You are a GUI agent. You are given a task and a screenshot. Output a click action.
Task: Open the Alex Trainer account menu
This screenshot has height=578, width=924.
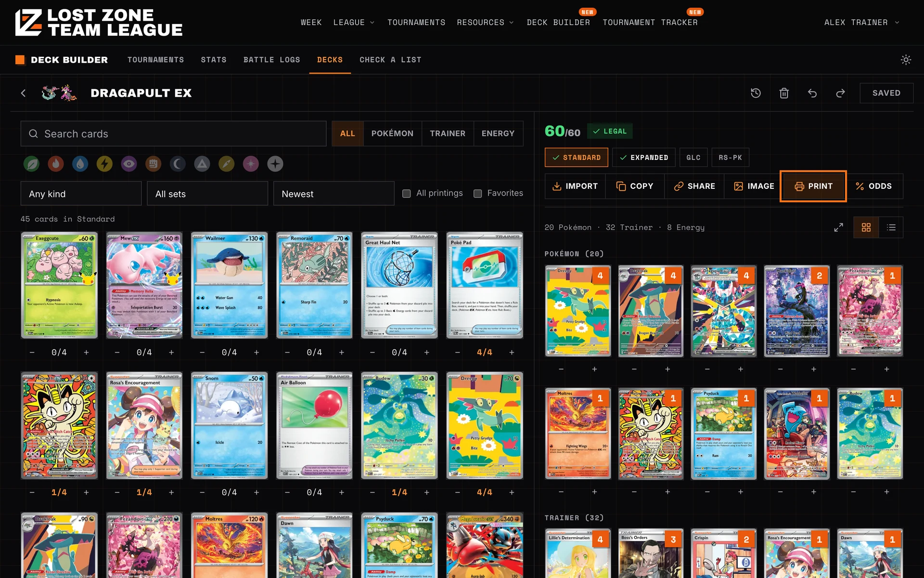(x=861, y=23)
